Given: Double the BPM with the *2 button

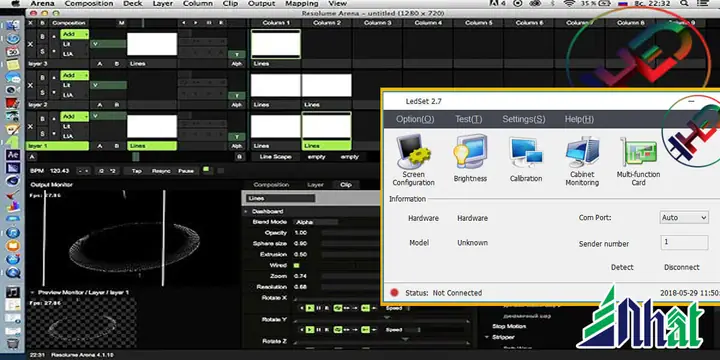Looking at the screenshot, I should point(113,171).
